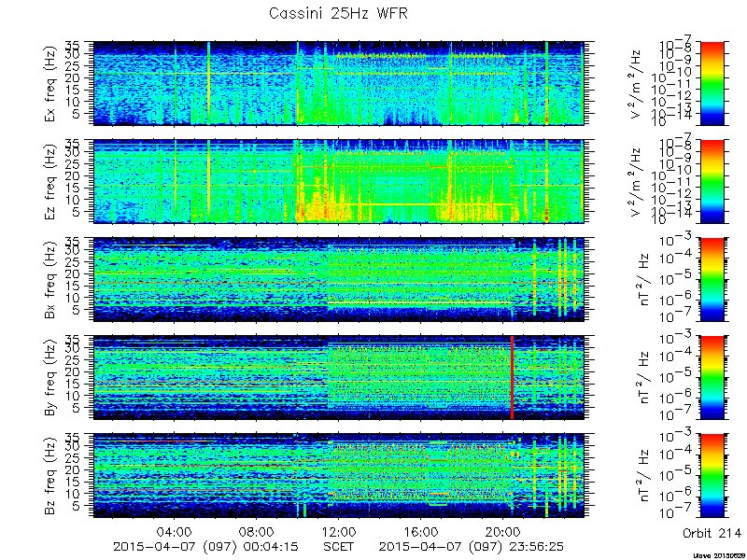Click the 20:00 time axis label
747x560 pixels.
(x=502, y=532)
